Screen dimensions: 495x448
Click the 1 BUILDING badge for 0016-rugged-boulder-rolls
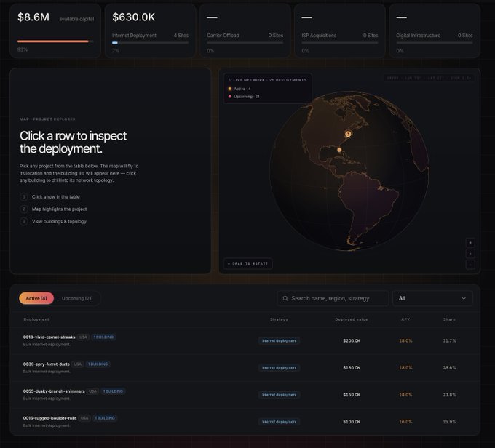pos(105,418)
